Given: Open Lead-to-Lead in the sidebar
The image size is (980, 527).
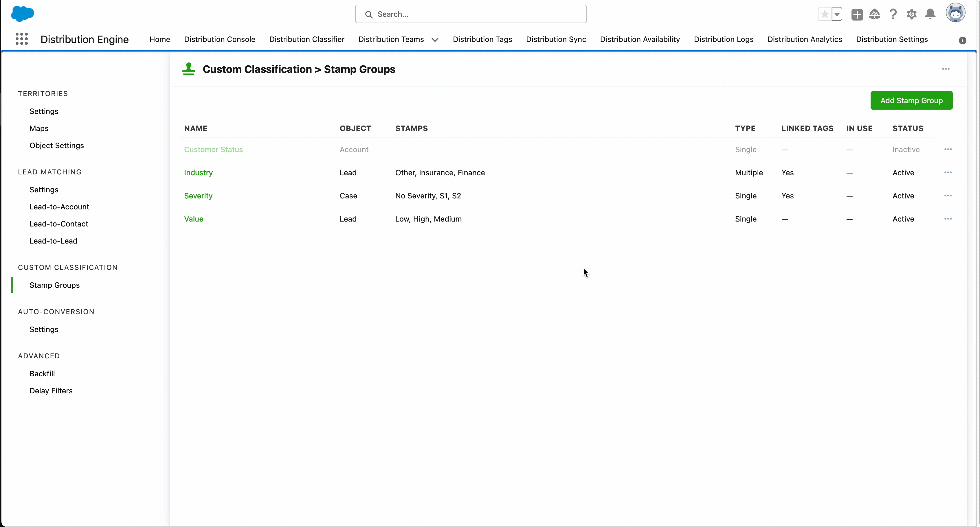Looking at the screenshot, I should tap(53, 241).
